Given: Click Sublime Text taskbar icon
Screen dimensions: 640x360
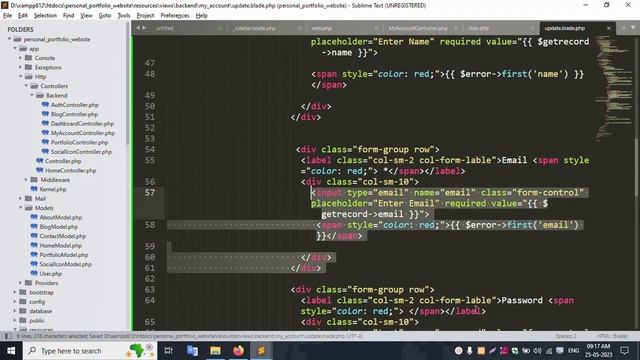Looking at the screenshot, I should (x=261, y=351).
